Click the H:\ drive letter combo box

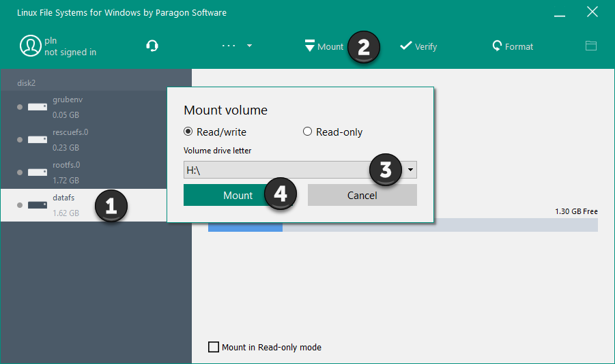[x=273, y=170]
